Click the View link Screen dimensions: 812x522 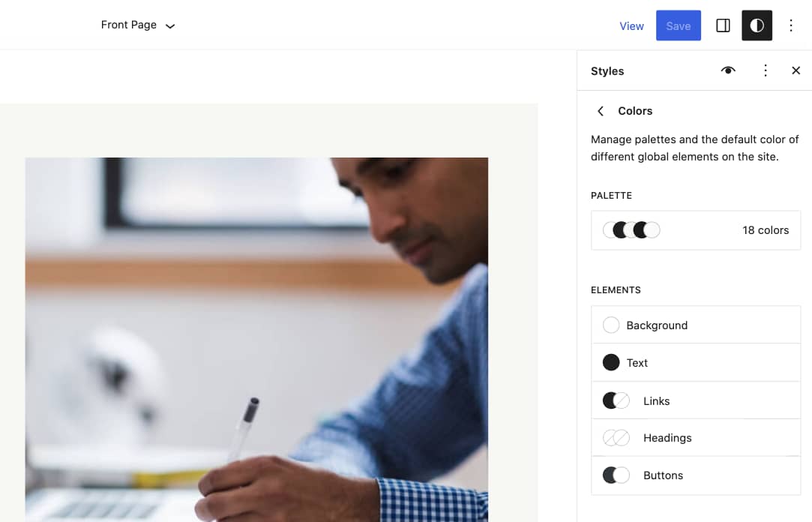tap(631, 26)
